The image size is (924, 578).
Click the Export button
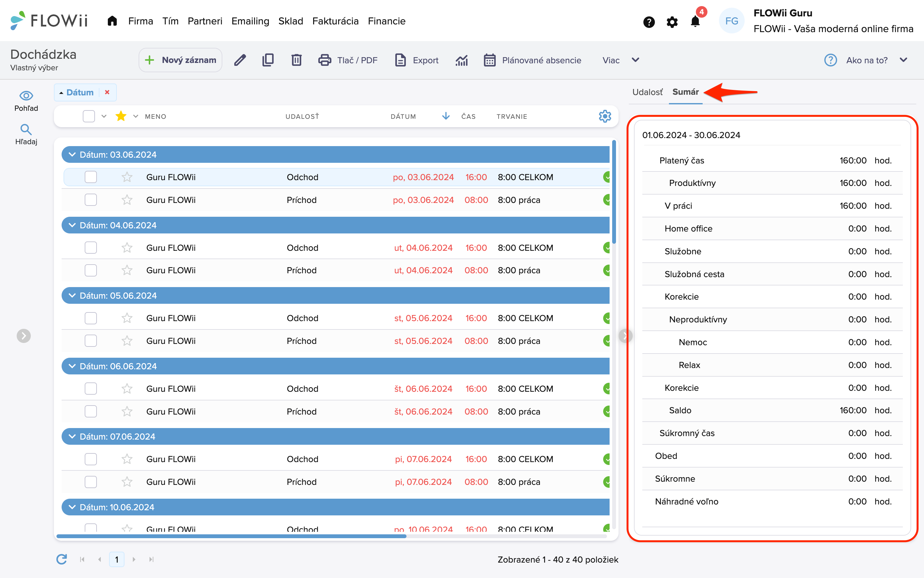coord(416,60)
